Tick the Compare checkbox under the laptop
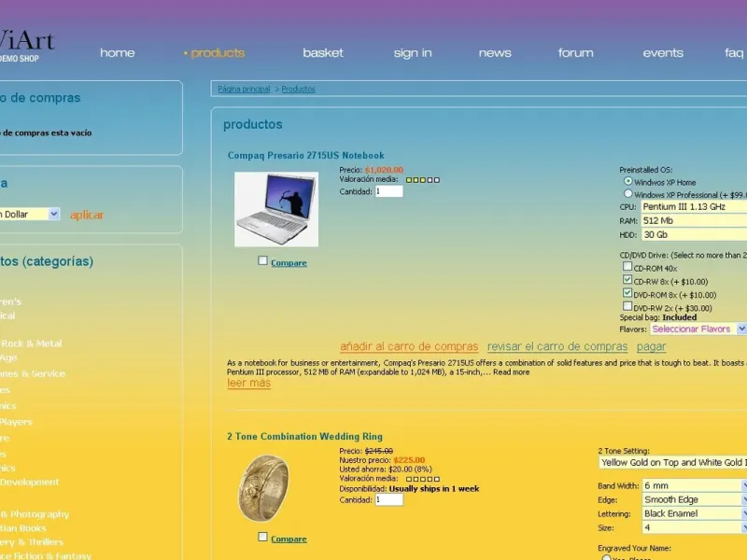Screen dimensions: 747x560 click(x=262, y=260)
